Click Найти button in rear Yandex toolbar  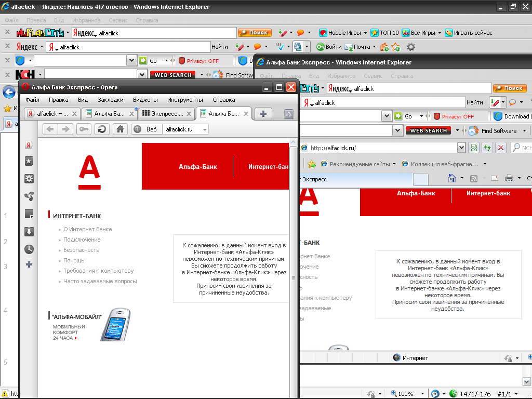220,47
